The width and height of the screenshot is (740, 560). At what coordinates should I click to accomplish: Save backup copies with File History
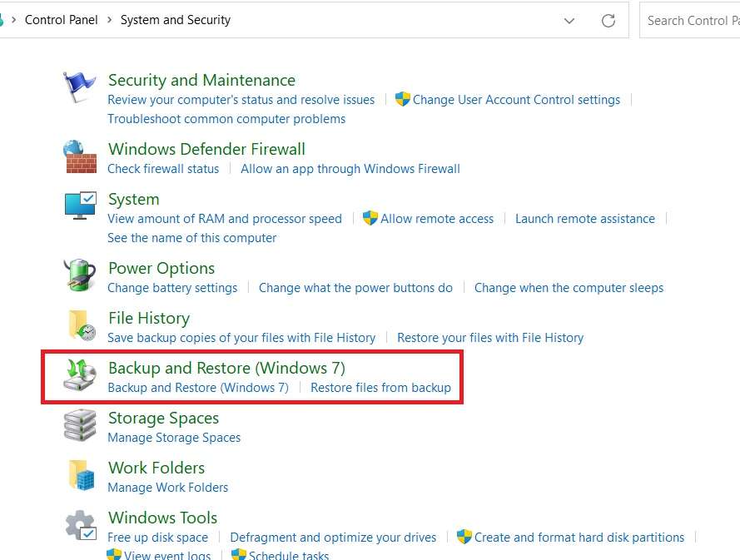(241, 338)
